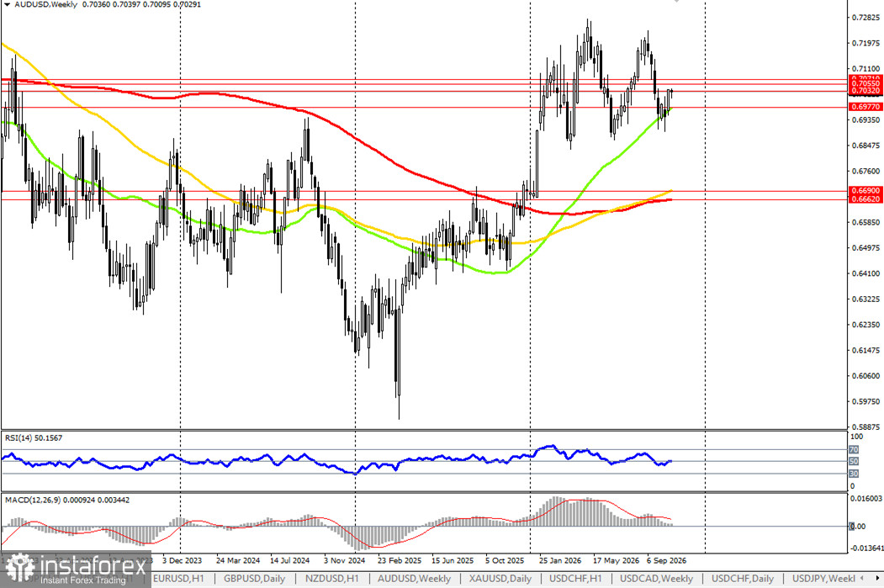Select the 0.70320 red level price label
This screenshot has width=884, height=588.
(865, 91)
